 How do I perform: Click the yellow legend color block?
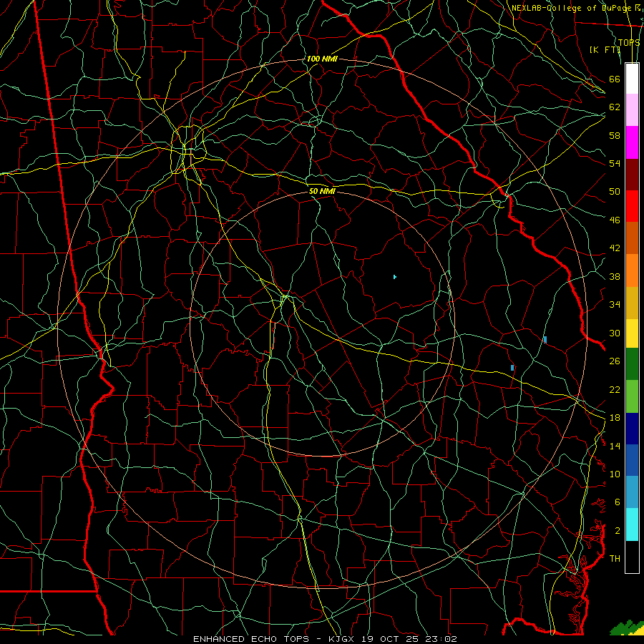click(632, 333)
